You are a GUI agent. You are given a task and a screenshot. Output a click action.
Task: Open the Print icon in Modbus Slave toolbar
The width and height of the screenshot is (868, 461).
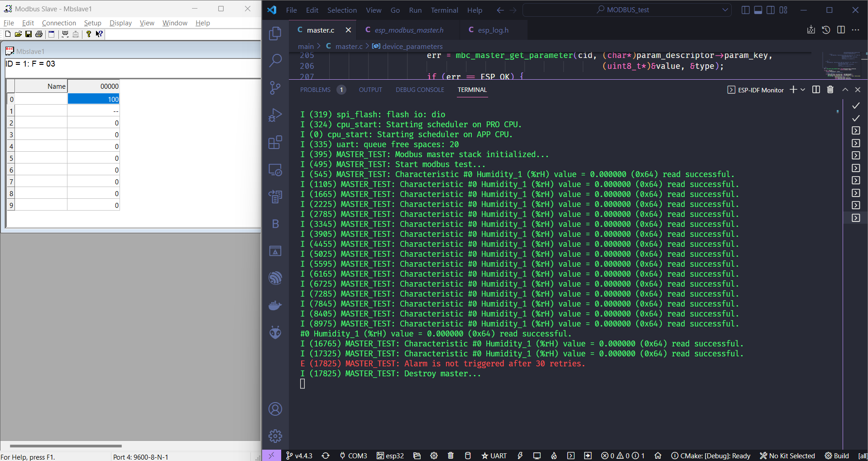pyautogui.click(x=39, y=34)
